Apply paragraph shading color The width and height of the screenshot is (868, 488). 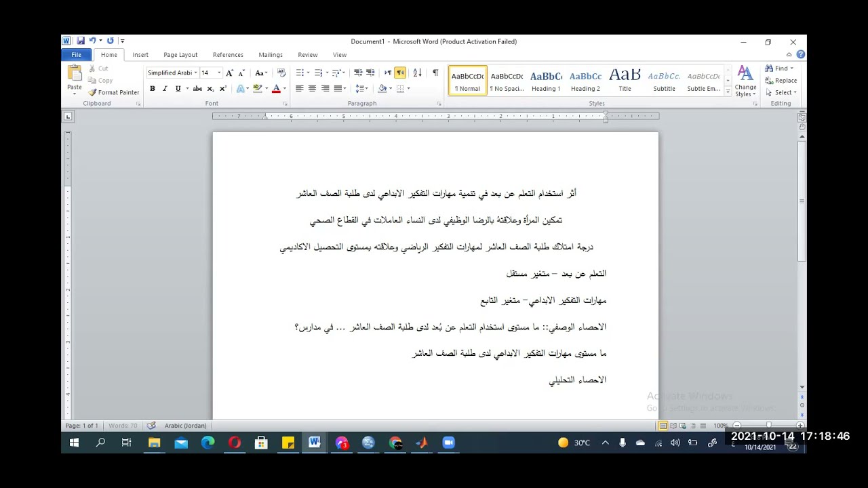(382, 89)
